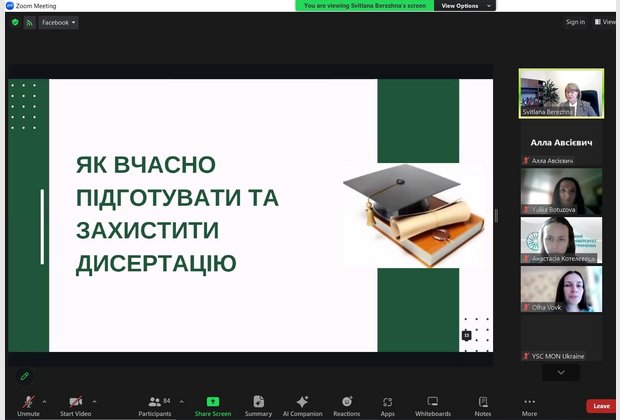This screenshot has width=620, height=420.
Task: Select Svitlana Berezhna's video thumbnail
Action: click(x=561, y=93)
